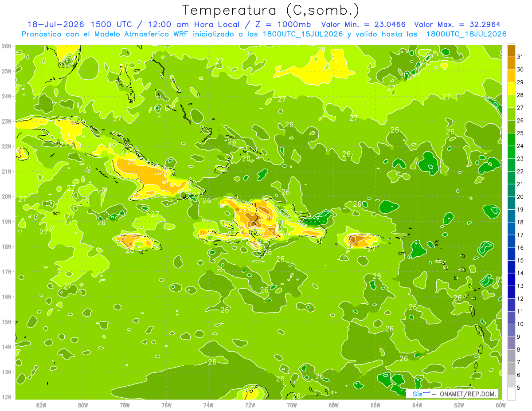Click the '1800UTC_18JUL2026' valid-until timestamp
The width and height of the screenshot is (532, 411).
[x=466, y=34]
